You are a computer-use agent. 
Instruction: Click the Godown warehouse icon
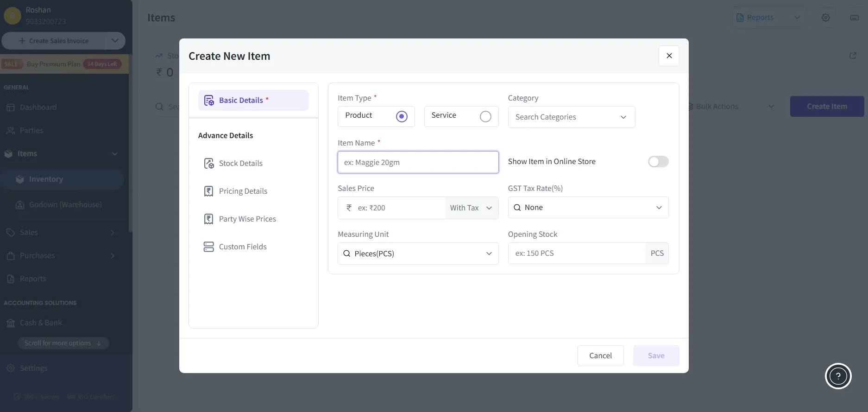click(x=20, y=204)
